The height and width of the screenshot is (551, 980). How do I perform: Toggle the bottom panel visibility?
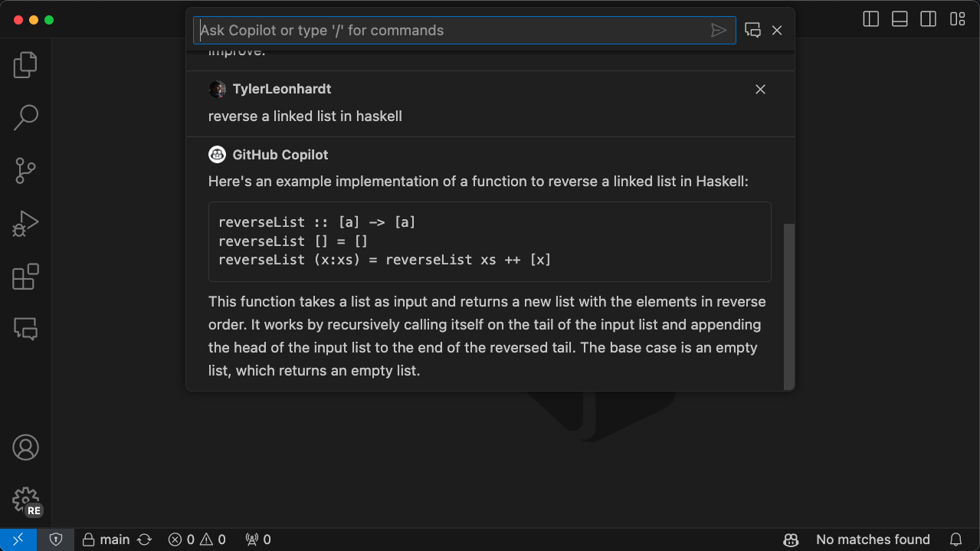pos(899,19)
